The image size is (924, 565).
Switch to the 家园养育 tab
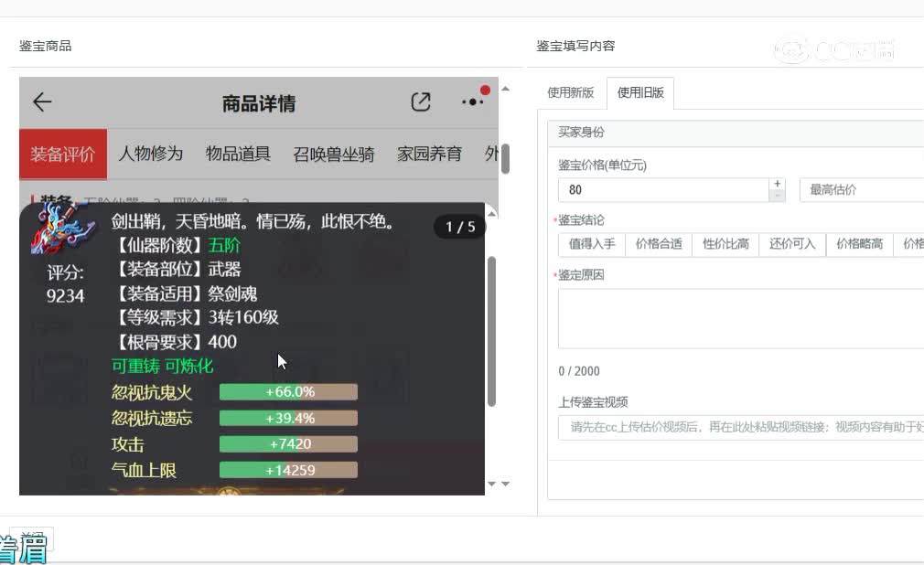coord(429,154)
